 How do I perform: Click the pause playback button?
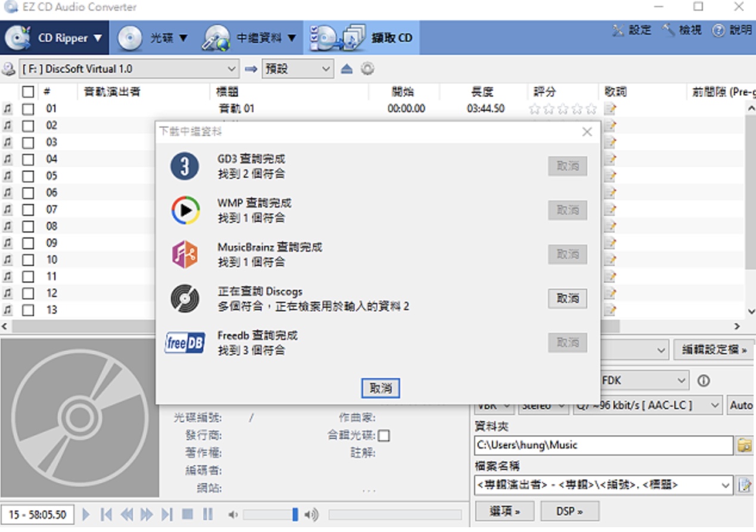207,514
